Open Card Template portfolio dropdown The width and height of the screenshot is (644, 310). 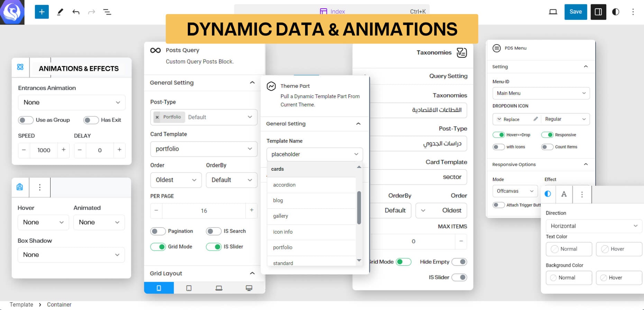click(204, 149)
